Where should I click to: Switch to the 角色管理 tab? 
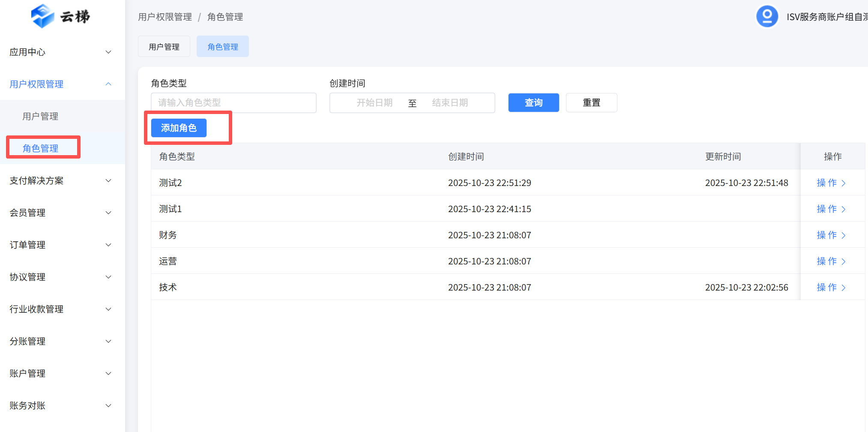click(222, 47)
